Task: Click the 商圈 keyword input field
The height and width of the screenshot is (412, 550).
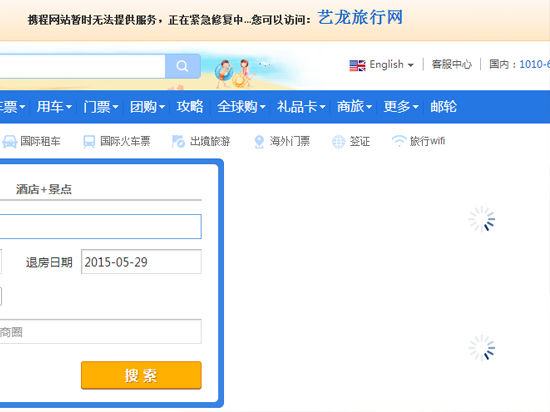Action: click(101, 331)
